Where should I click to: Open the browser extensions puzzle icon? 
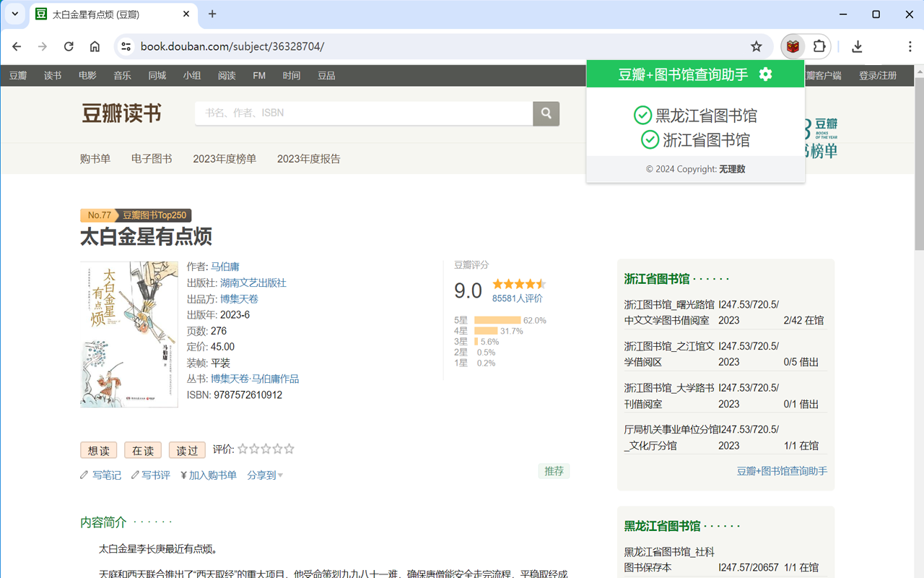[x=818, y=46]
